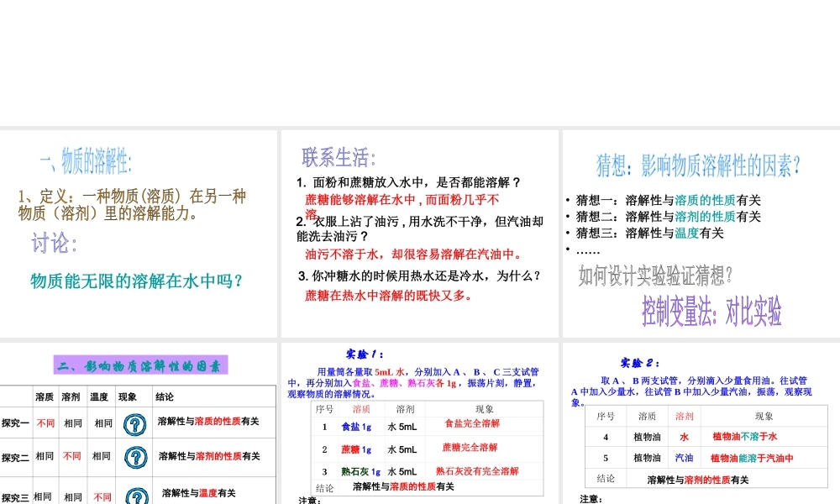Click the red 溶质 column header in 实验1 table
The height and width of the screenshot is (504, 840).
coord(361,409)
